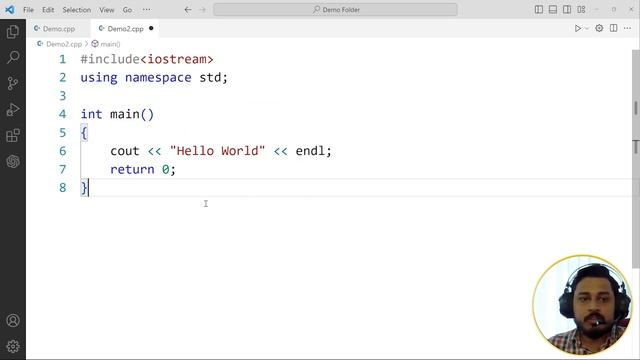Open the Go menu
Screen dimensions: 640x360
[x=127, y=9]
